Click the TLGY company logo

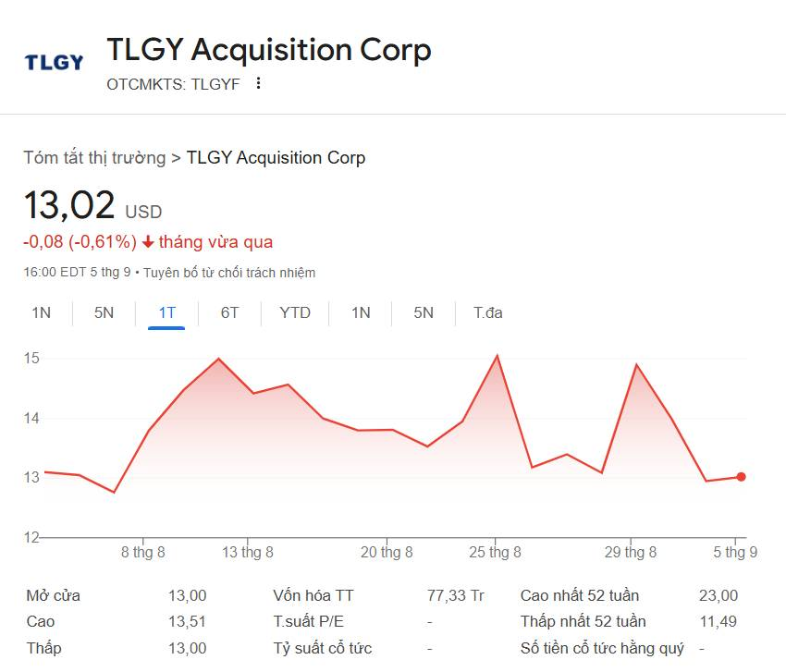pyautogui.click(x=54, y=62)
